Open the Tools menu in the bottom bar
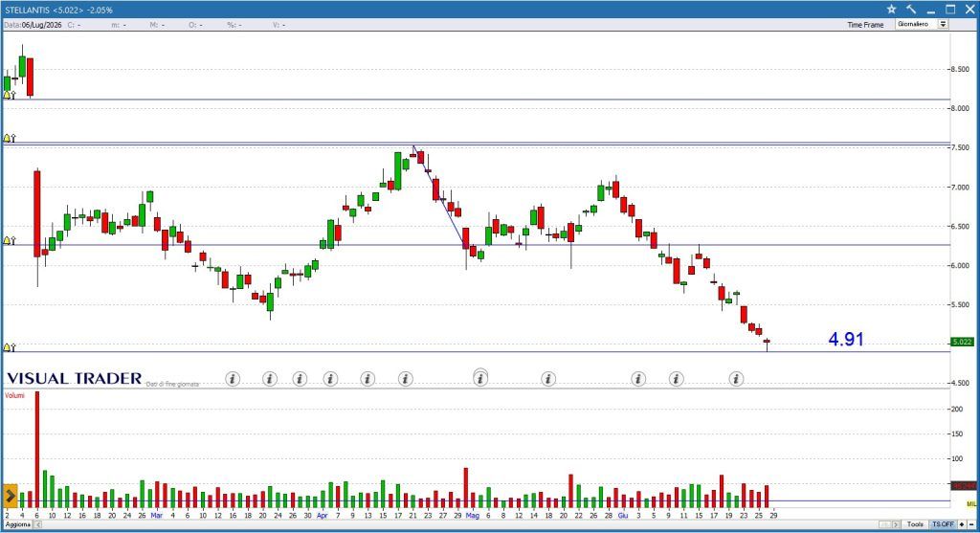980x533 pixels. tap(915, 525)
